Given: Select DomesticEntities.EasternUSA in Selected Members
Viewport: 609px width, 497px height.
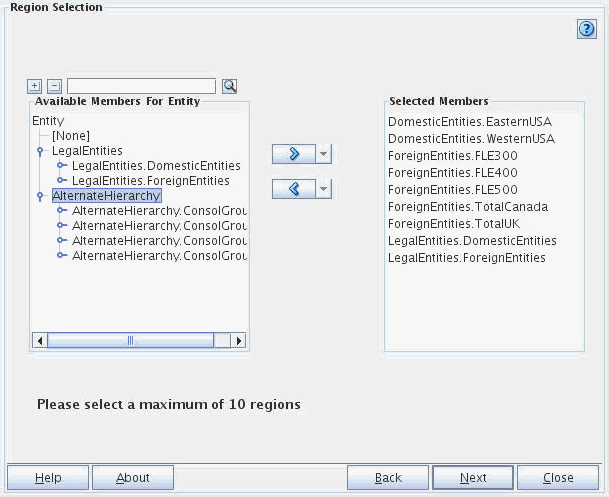Looking at the screenshot, I should 469,122.
